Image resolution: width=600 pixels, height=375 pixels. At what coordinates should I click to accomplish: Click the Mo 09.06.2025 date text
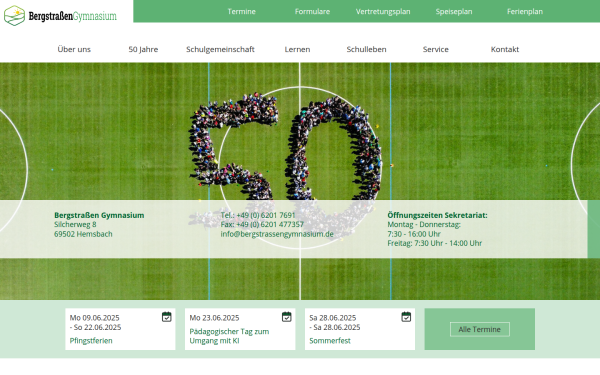tap(95, 318)
